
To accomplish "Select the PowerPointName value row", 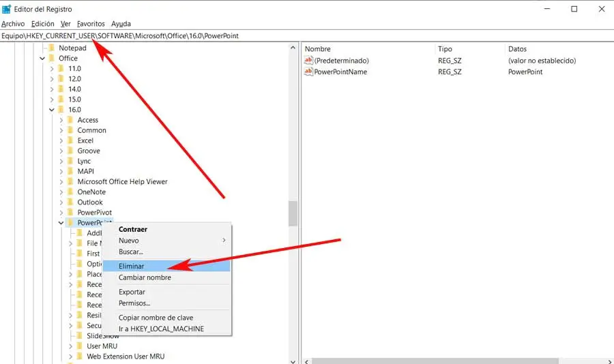I will (457, 72).
